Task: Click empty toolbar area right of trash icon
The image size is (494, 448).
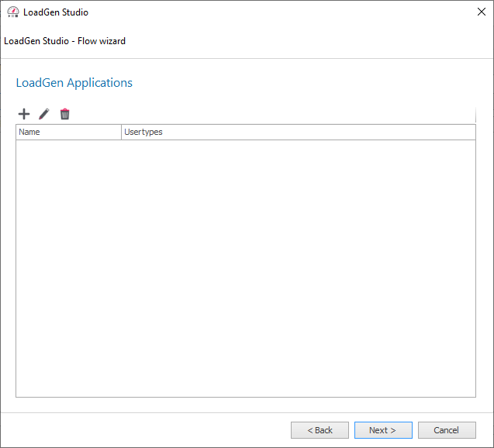Action: pos(271,114)
